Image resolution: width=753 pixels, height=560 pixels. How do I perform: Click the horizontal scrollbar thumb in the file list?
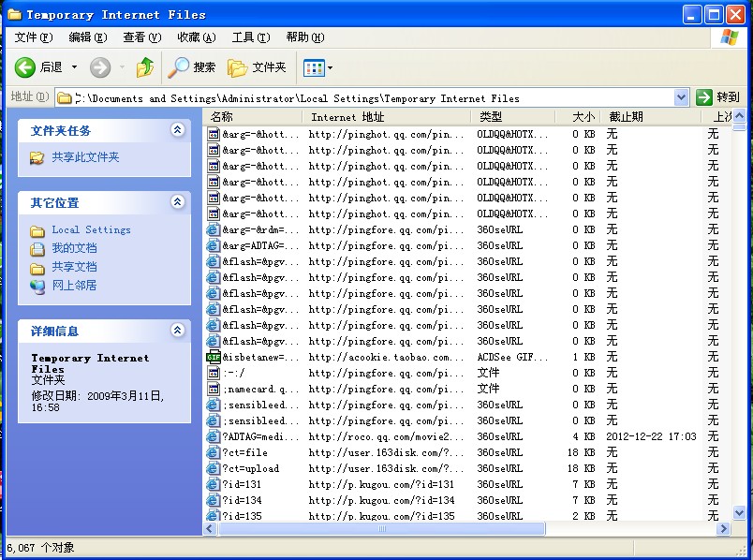click(x=382, y=529)
